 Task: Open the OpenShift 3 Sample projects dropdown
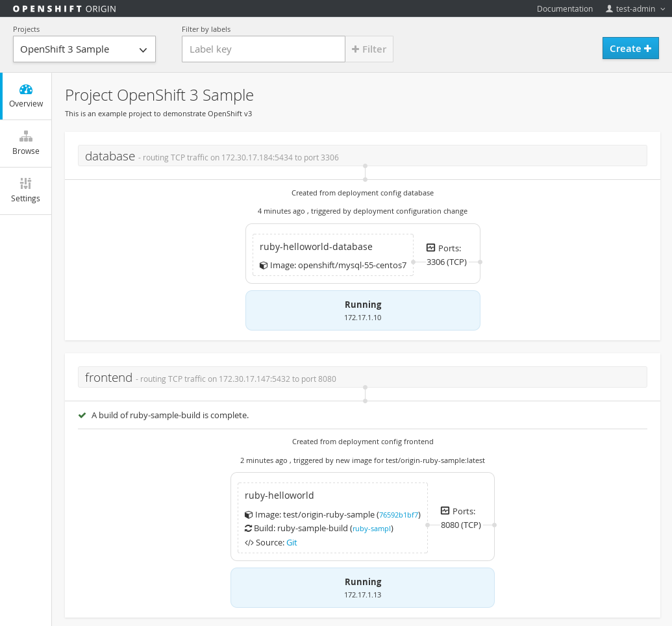pyautogui.click(x=84, y=49)
